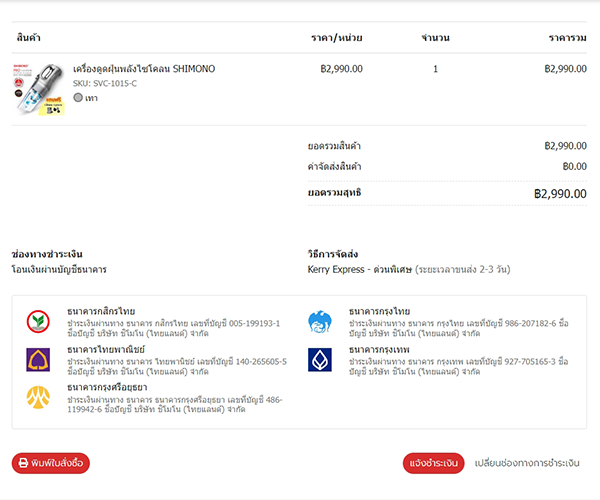
Task: Click the account number 927-705165-3 text
Action: point(530,362)
